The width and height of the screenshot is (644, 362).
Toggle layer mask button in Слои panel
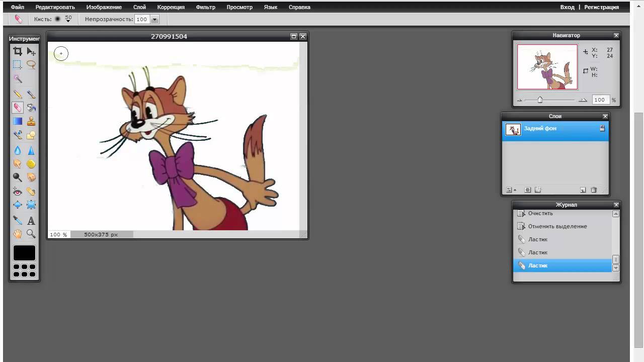[x=527, y=190]
